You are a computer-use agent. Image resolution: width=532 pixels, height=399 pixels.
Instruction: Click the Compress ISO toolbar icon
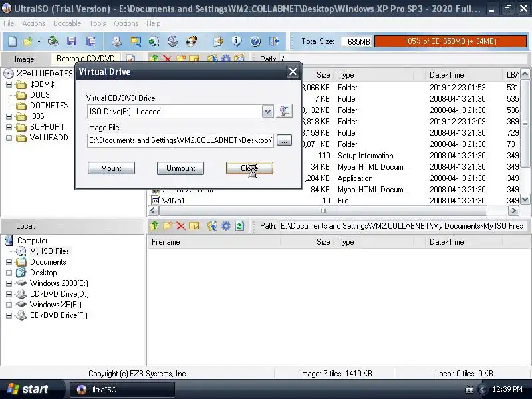coord(136,41)
